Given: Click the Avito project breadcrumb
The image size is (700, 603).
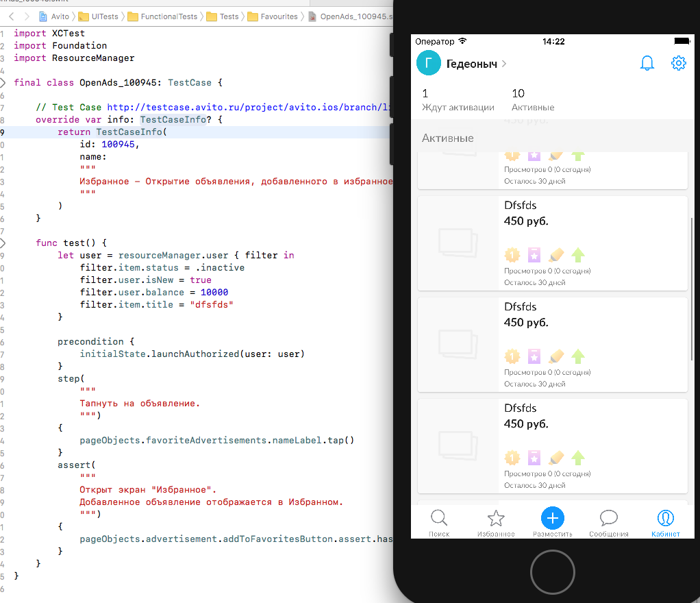Looking at the screenshot, I should click(55, 16).
